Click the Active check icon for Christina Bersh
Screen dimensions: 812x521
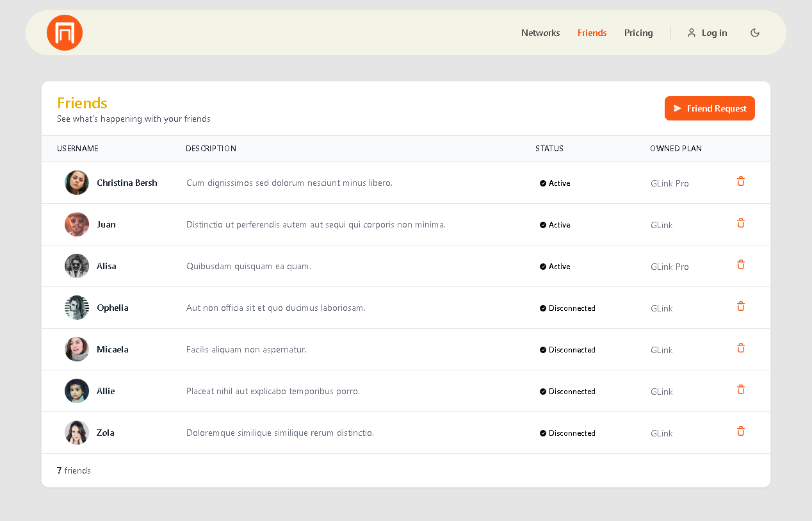tap(543, 183)
